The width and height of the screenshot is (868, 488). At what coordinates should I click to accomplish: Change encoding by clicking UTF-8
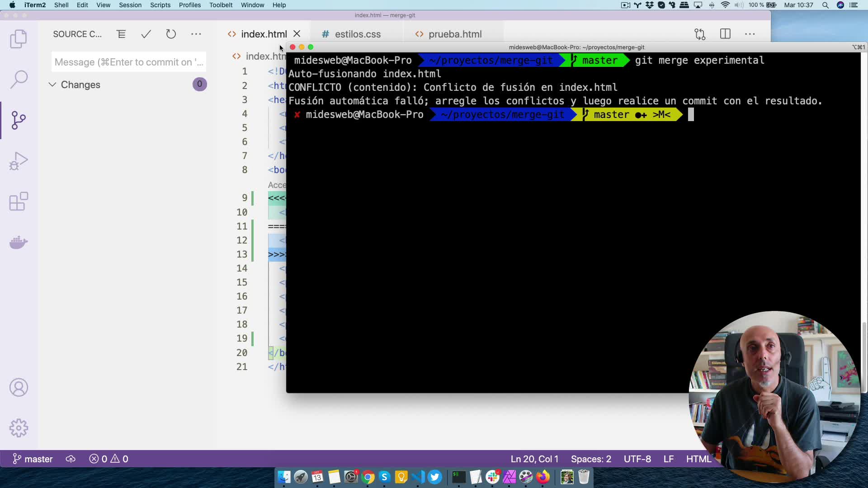[x=637, y=459]
